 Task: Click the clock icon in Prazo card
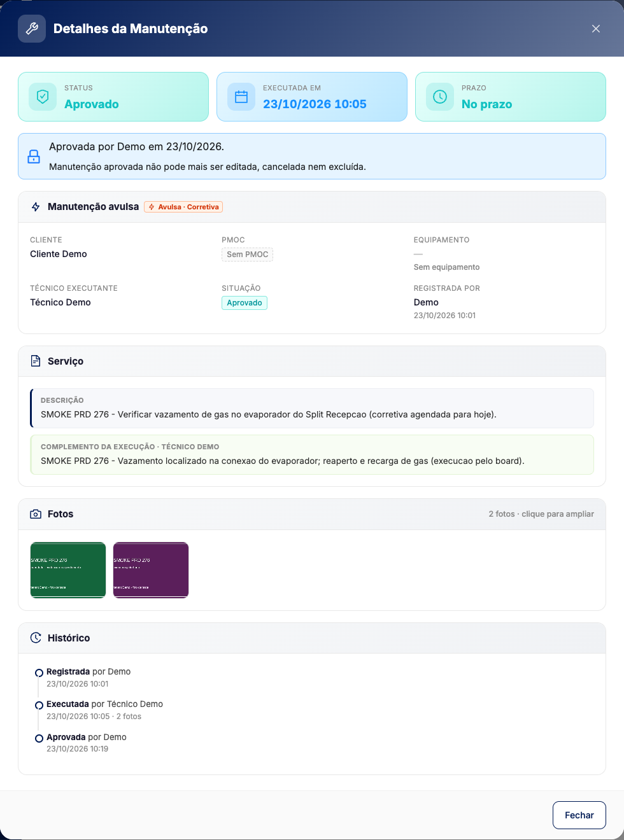point(440,97)
